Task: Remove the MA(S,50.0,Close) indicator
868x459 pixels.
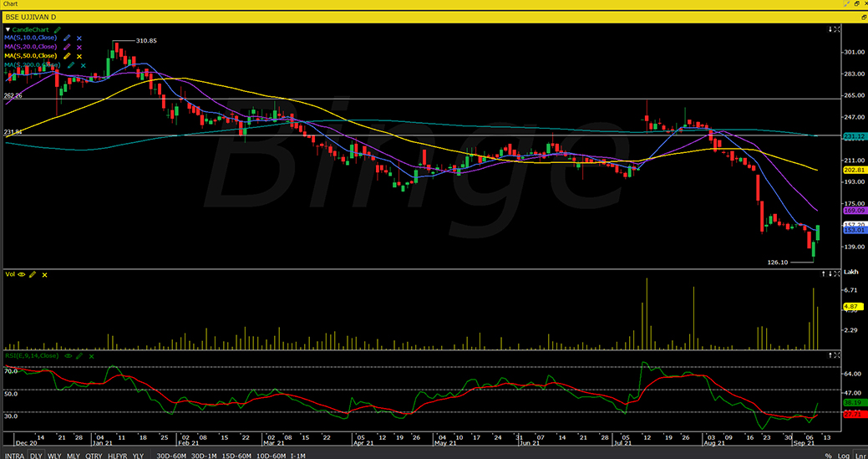Action: click(x=79, y=56)
